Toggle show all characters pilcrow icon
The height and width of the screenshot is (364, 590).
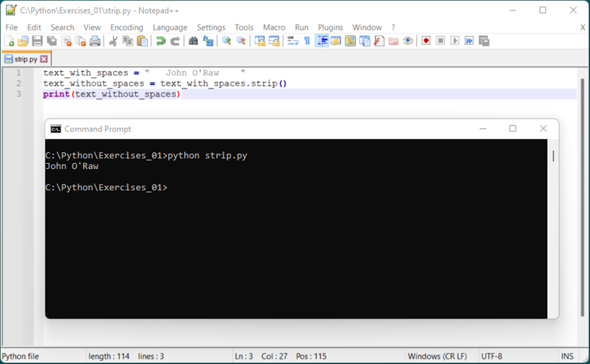[307, 41]
